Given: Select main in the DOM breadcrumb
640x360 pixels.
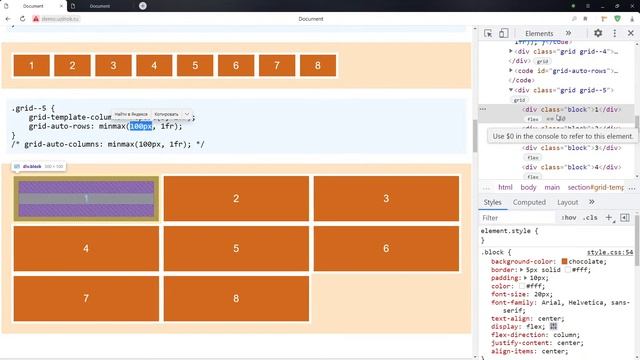Looking at the screenshot, I should point(552,187).
